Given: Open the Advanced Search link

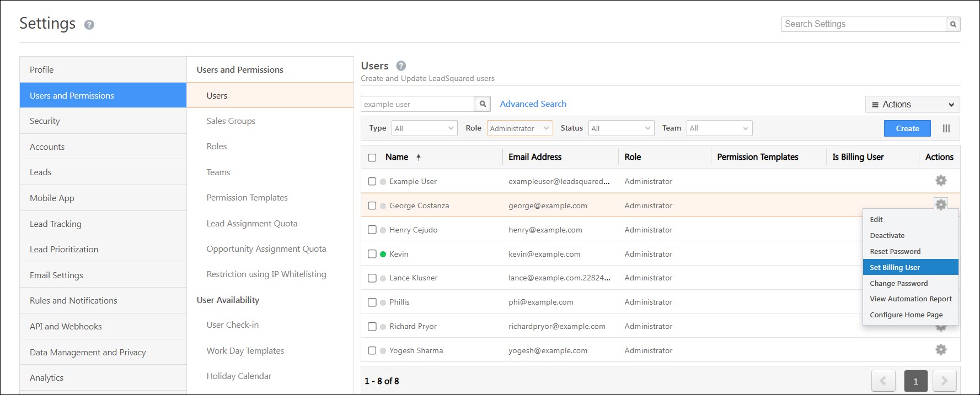Looking at the screenshot, I should click(x=533, y=104).
